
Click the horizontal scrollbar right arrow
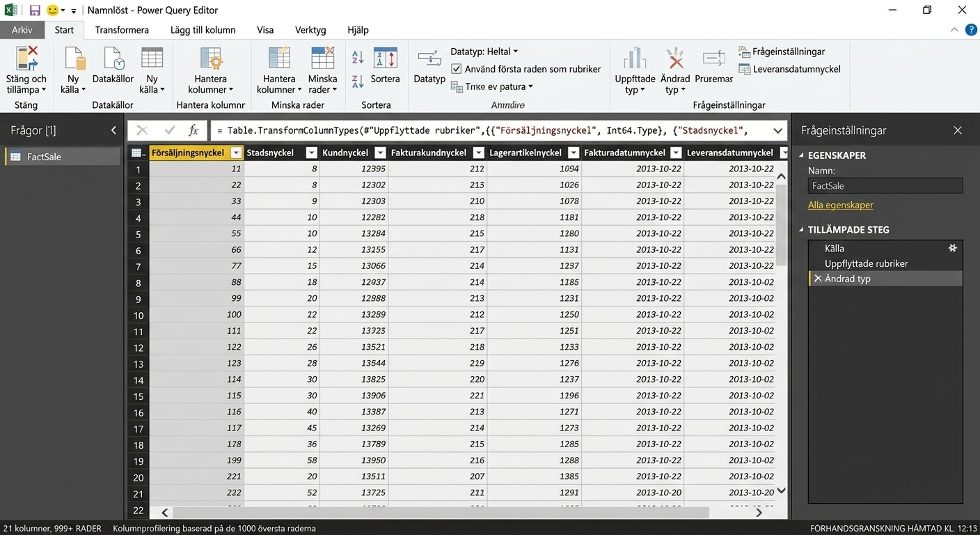[759, 512]
